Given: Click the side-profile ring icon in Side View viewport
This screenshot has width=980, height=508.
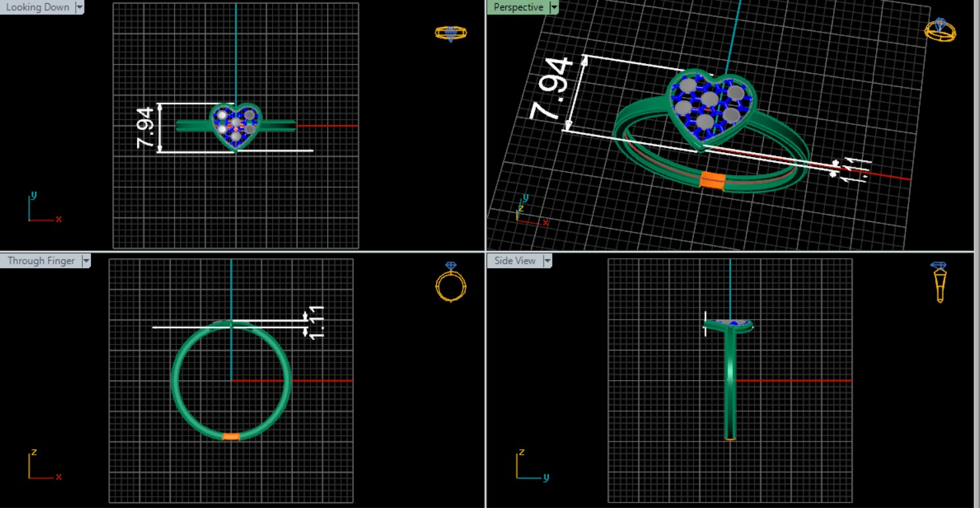Looking at the screenshot, I should [x=940, y=282].
